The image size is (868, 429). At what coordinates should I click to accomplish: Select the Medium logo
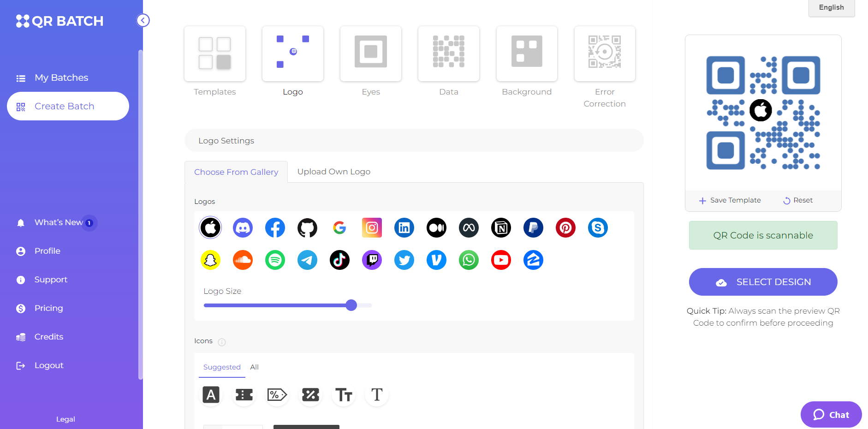click(436, 228)
